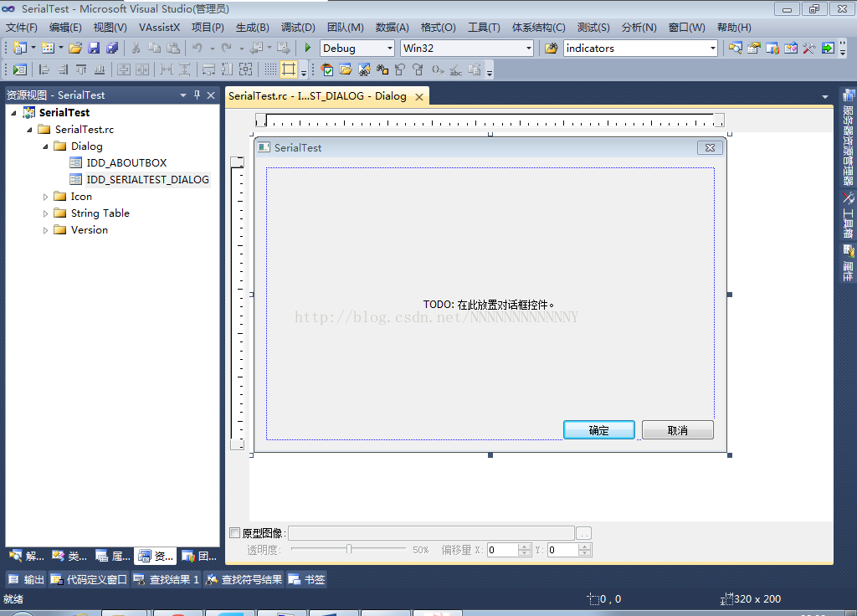Screen dimensions: 857x616
Task: Switch to the 输出 bottom tab
Action: pos(26,579)
